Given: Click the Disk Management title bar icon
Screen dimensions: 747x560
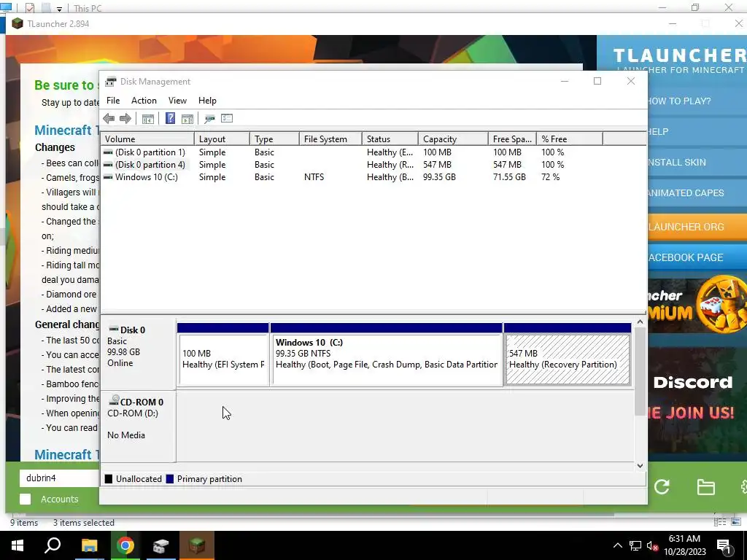Looking at the screenshot, I should (111, 82).
